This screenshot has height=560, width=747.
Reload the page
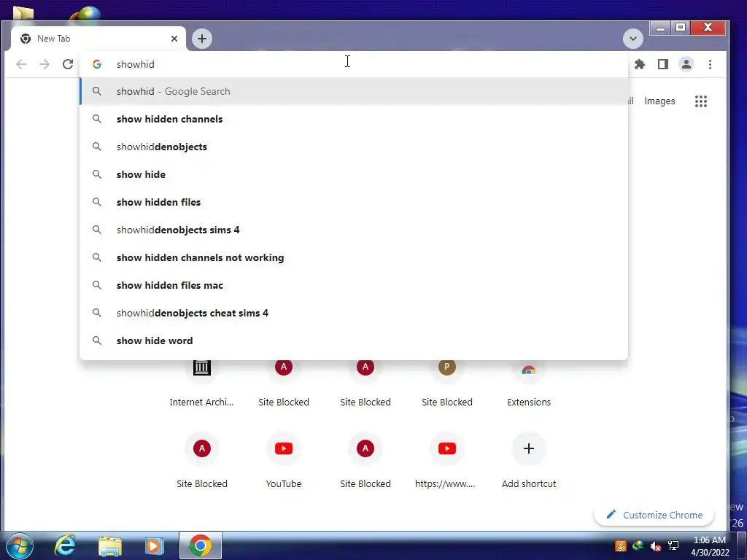click(68, 64)
